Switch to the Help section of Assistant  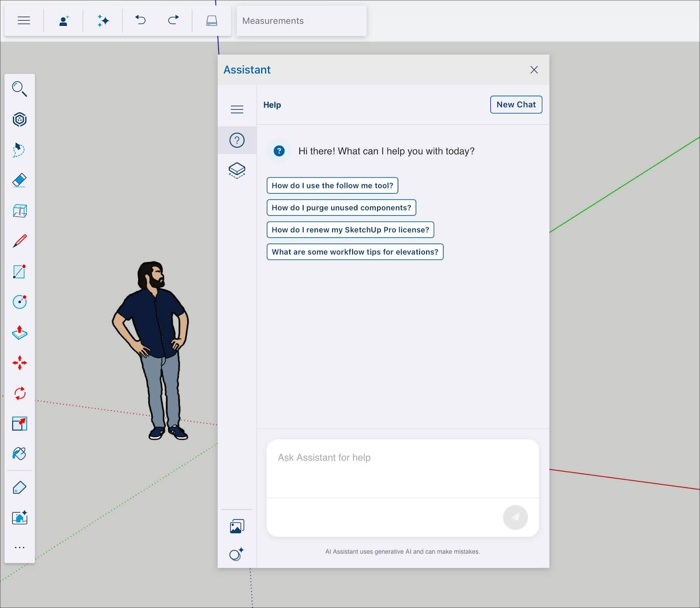(x=237, y=140)
